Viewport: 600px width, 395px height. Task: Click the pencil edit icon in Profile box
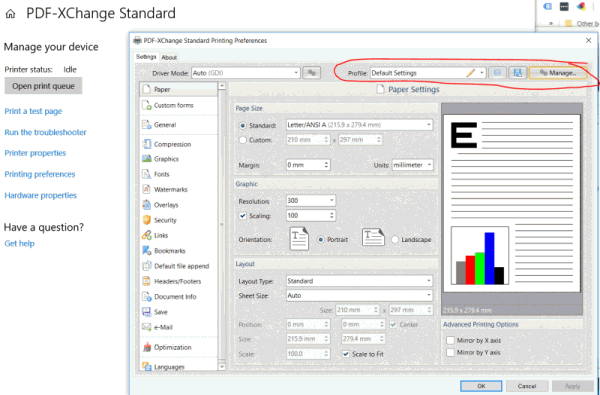pyautogui.click(x=471, y=73)
